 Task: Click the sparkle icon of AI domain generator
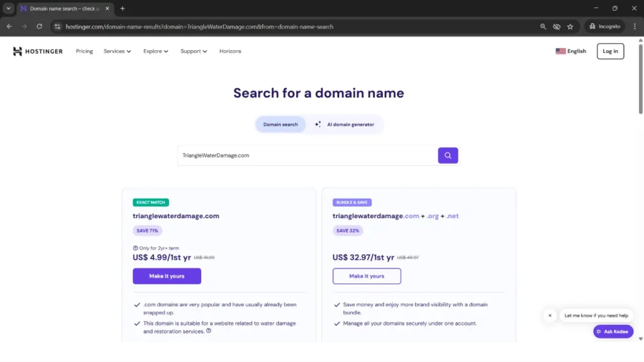pyautogui.click(x=318, y=124)
